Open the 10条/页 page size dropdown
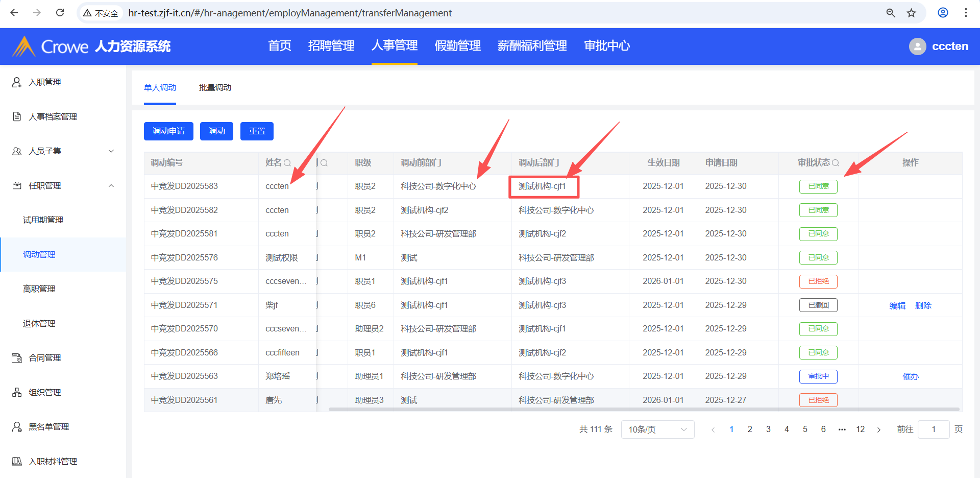The width and height of the screenshot is (980, 478). tap(657, 429)
